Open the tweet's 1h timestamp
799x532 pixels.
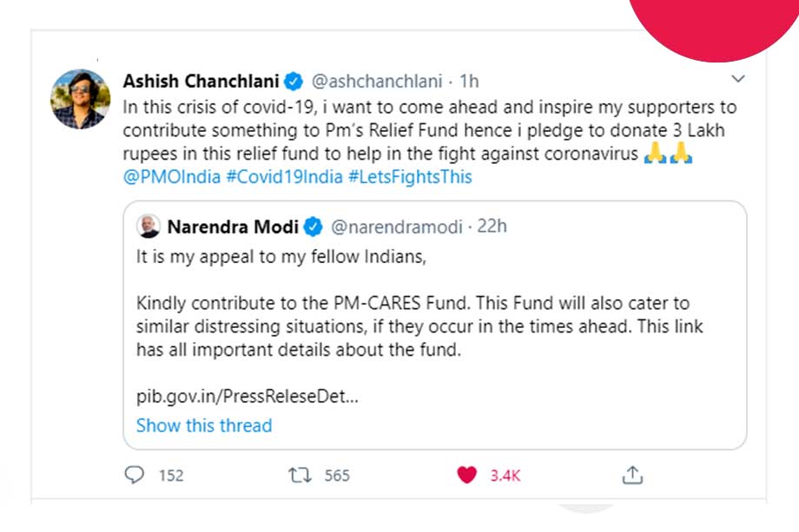click(x=469, y=82)
